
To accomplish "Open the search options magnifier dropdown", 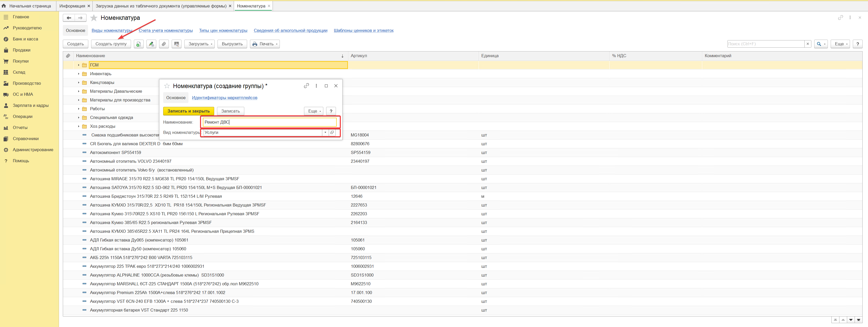I will pos(821,44).
